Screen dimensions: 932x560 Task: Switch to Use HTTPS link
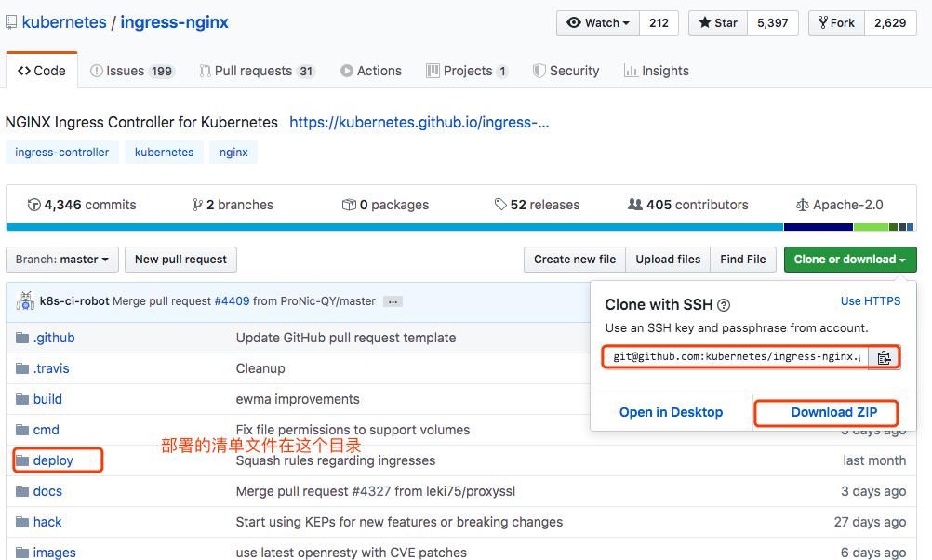click(871, 301)
